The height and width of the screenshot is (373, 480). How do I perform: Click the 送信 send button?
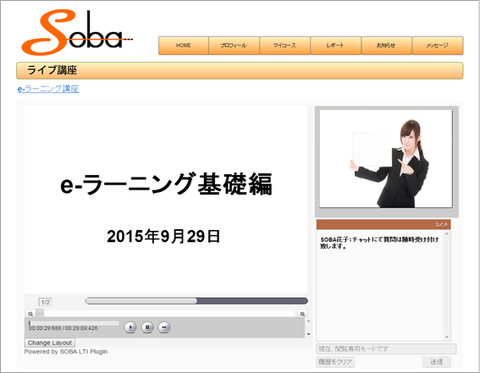click(x=436, y=362)
